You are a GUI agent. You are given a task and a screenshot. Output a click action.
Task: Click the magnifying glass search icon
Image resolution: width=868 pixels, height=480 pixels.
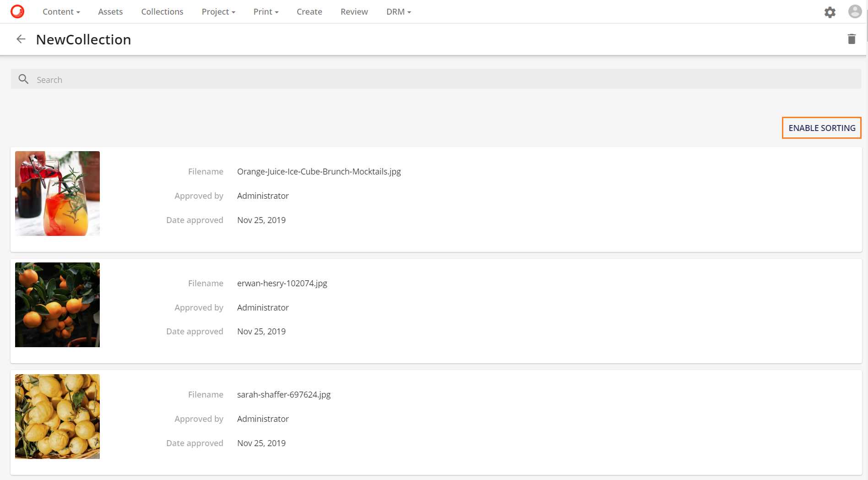coord(23,79)
